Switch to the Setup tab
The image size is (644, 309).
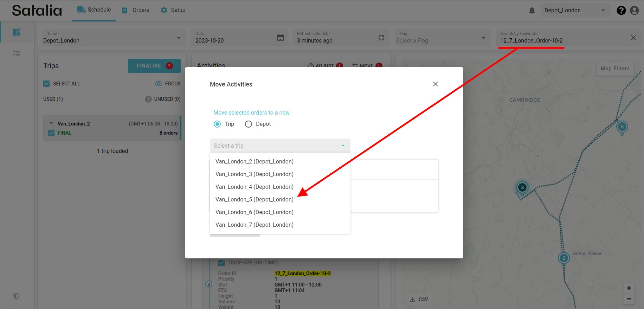[173, 10]
